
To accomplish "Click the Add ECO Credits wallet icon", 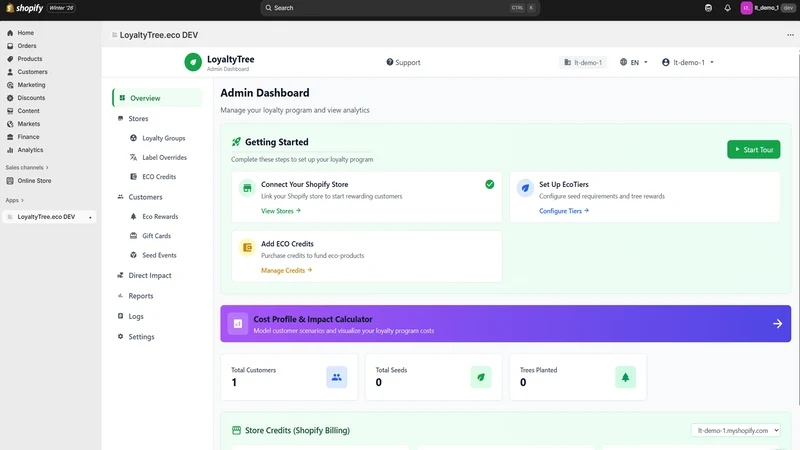I will click(x=247, y=247).
